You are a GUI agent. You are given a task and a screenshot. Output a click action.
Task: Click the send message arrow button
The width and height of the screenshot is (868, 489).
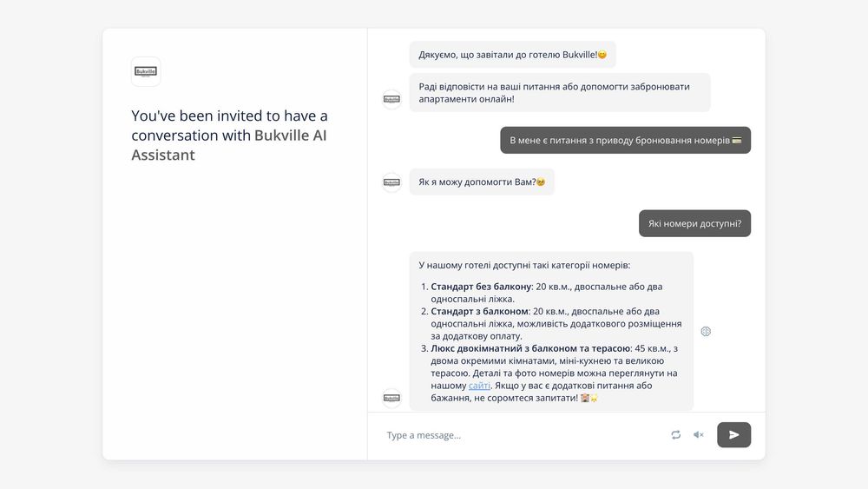pyautogui.click(x=733, y=435)
